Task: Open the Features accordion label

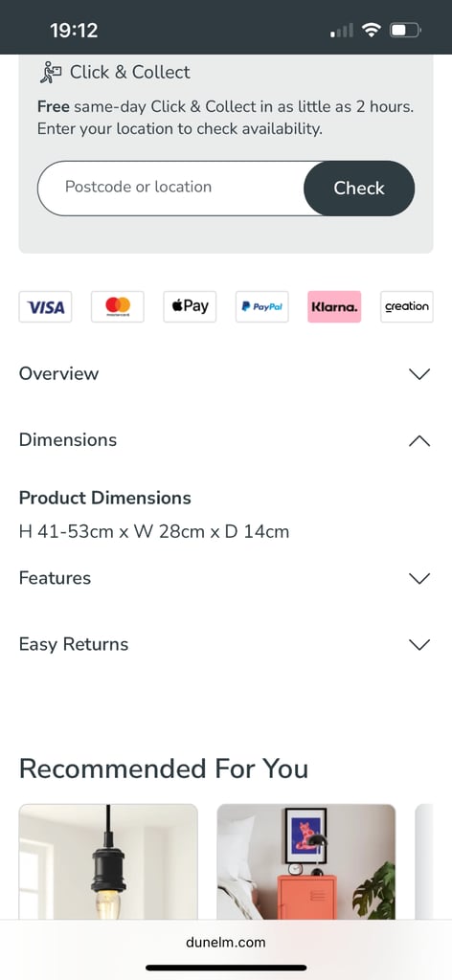Action: (55, 577)
